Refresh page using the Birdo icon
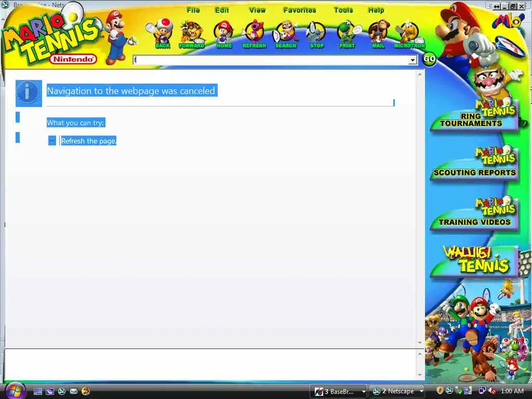Viewport: 532px width, 399px height. click(x=254, y=35)
